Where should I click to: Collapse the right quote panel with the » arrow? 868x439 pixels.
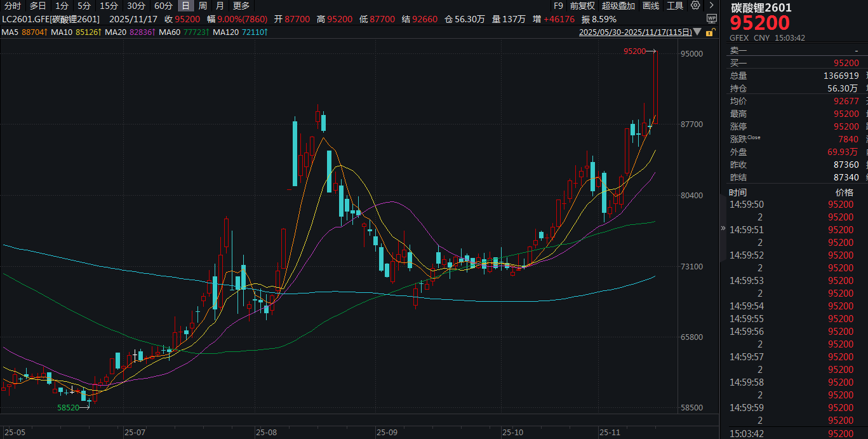(x=723, y=229)
